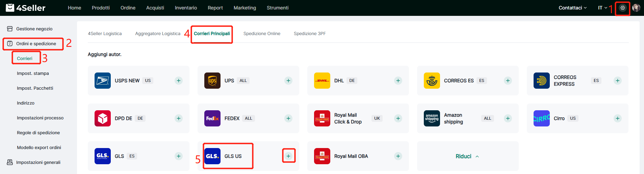644x174 pixels.
Task: Open the Ordine menu
Action: coord(128,8)
